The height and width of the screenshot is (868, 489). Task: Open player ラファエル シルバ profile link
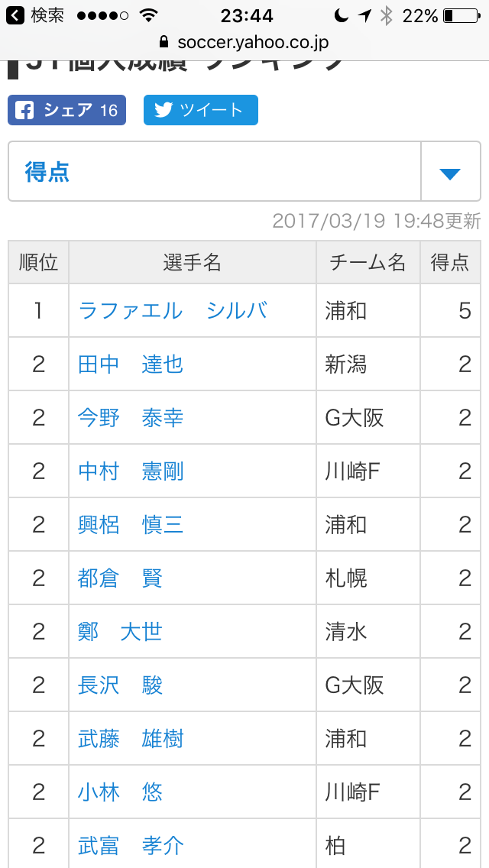click(x=173, y=311)
